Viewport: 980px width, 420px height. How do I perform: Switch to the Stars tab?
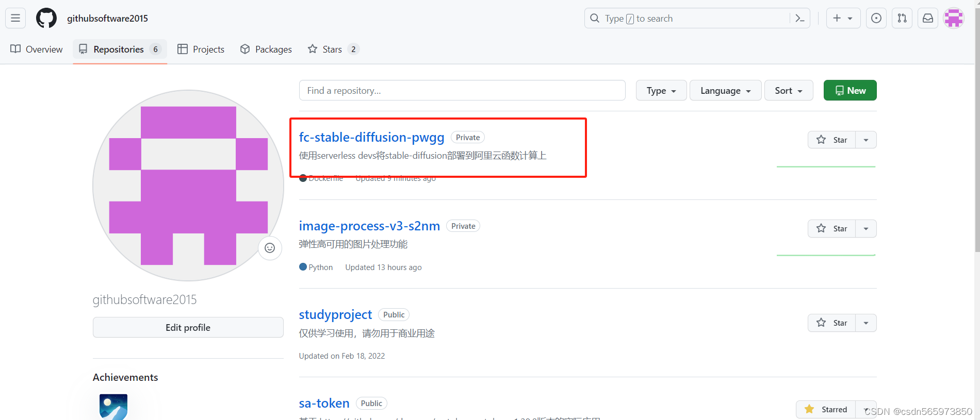pyautogui.click(x=333, y=49)
